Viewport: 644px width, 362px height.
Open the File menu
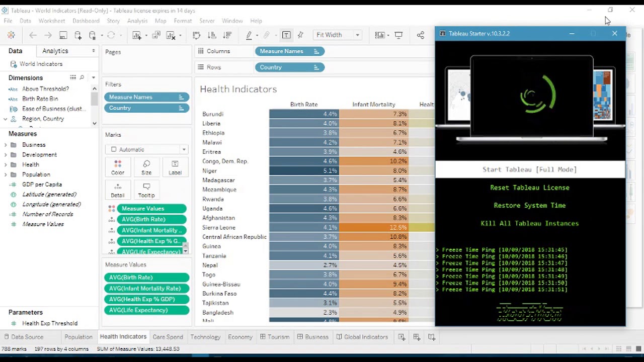pos(8,21)
